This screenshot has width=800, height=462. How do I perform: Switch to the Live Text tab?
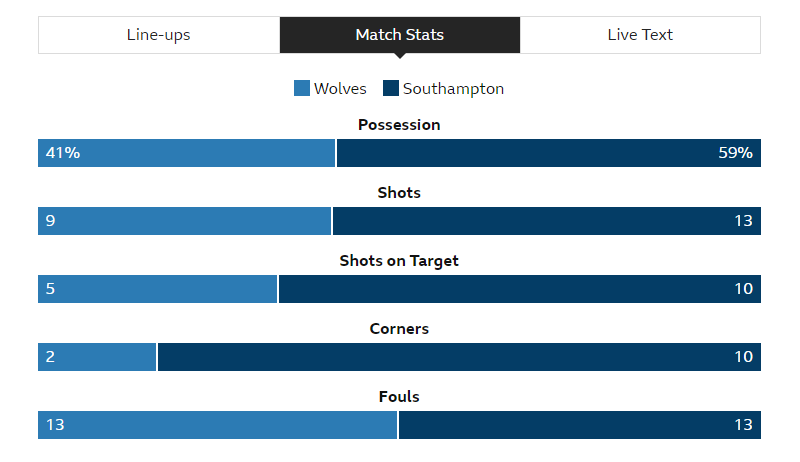pyautogui.click(x=640, y=35)
